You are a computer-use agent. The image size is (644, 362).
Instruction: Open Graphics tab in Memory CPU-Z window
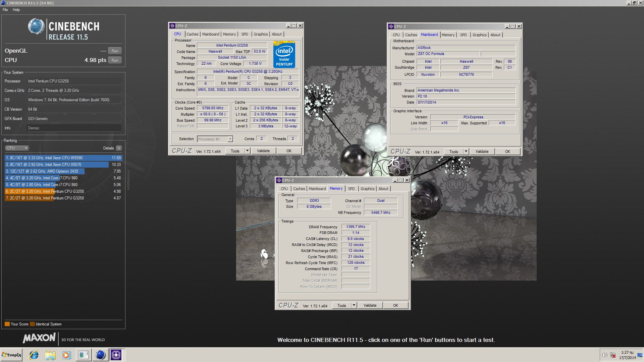pyautogui.click(x=367, y=189)
